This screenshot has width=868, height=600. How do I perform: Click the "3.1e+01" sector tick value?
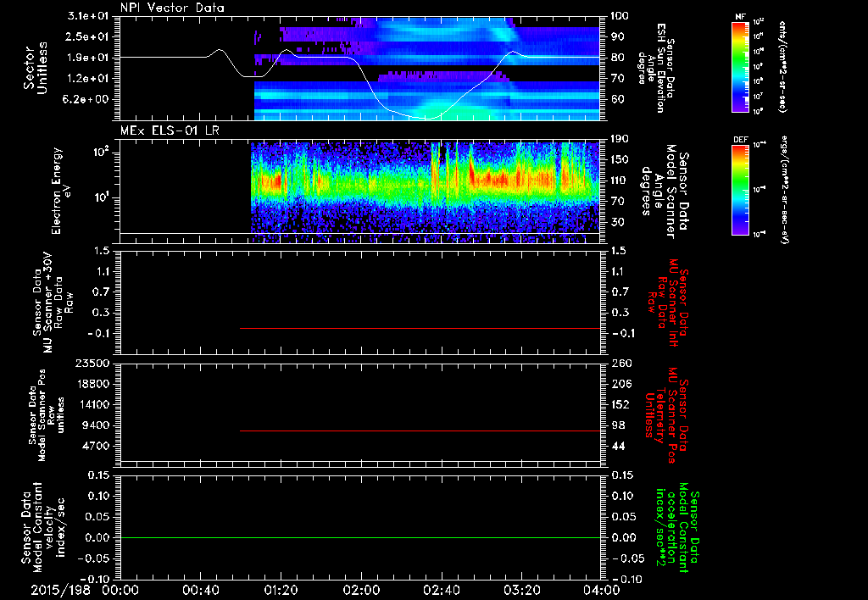point(88,16)
